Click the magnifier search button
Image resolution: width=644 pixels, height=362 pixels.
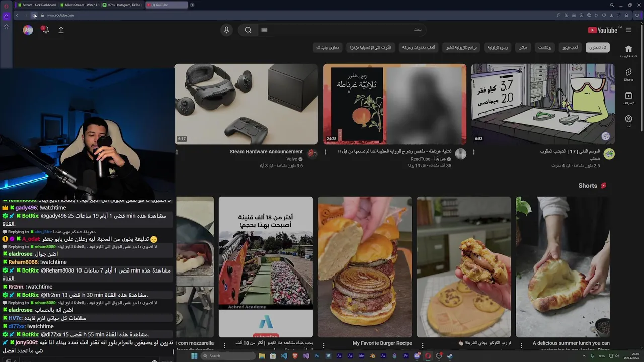pyautogui.click(x=248, y=30)
